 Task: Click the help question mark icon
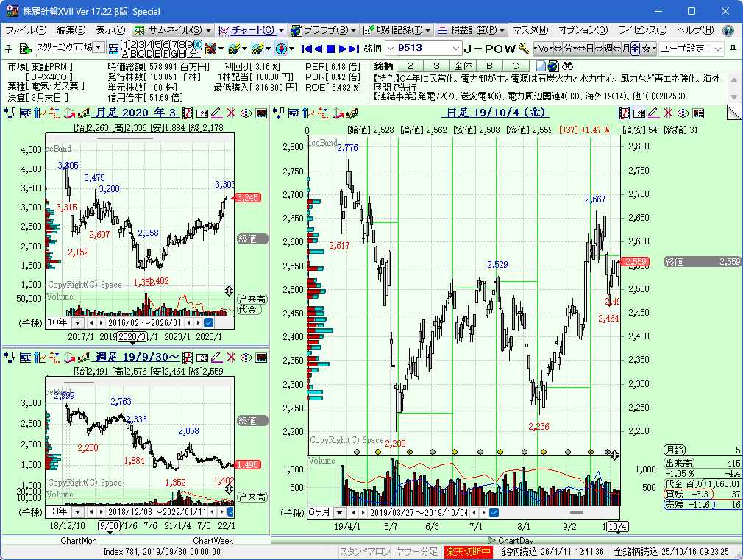(x=728, y=30)
